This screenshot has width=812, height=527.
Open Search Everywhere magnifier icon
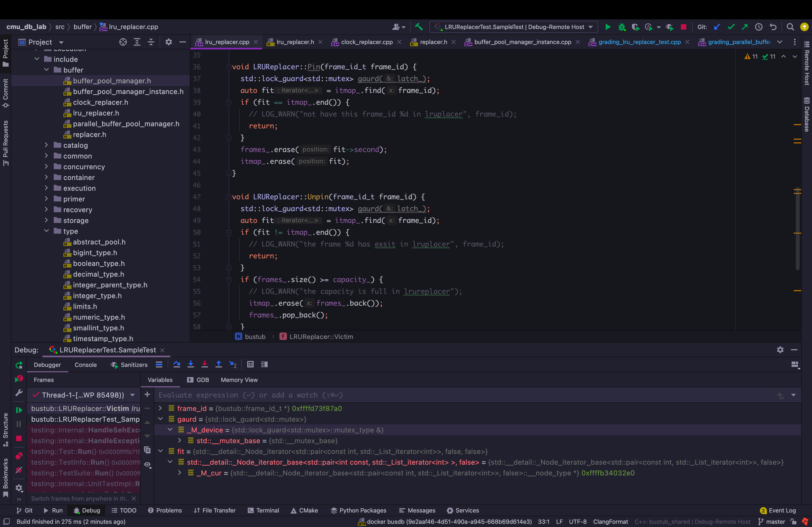(x=790, y=27)
